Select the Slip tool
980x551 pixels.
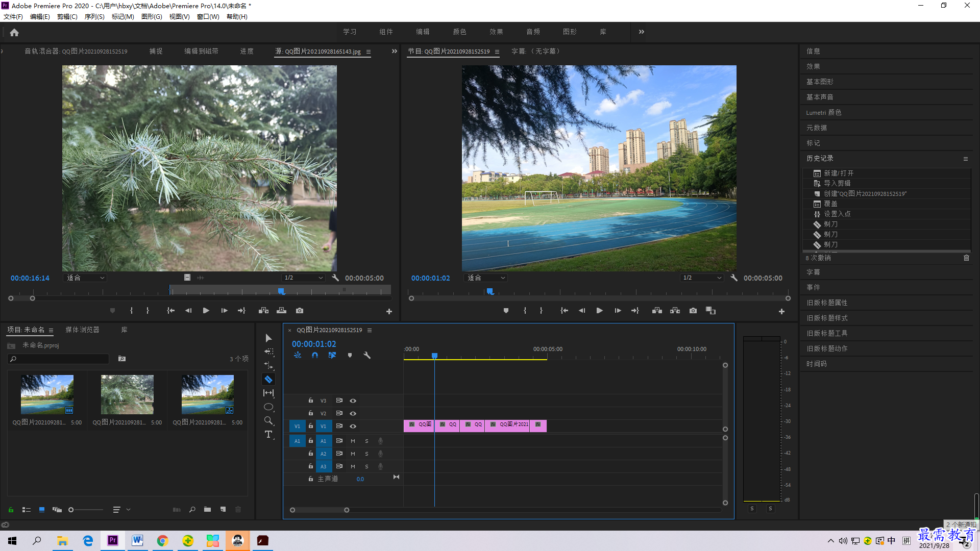coord(268,393)
